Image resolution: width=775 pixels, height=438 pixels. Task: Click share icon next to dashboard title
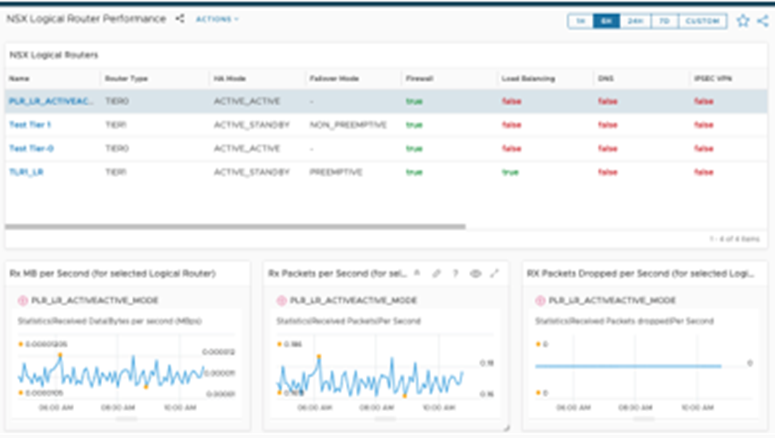pyautogui.click(x=180, y=19)
